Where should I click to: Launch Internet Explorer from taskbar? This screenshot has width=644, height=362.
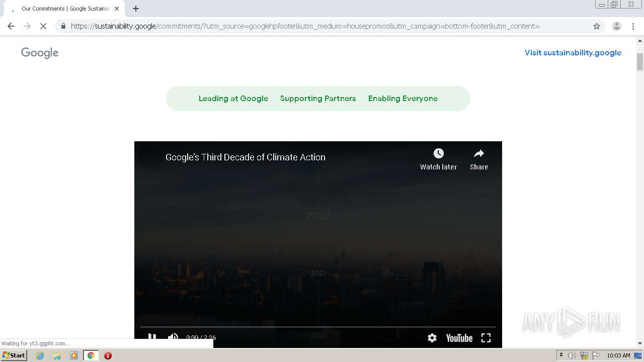click(40, 355)
